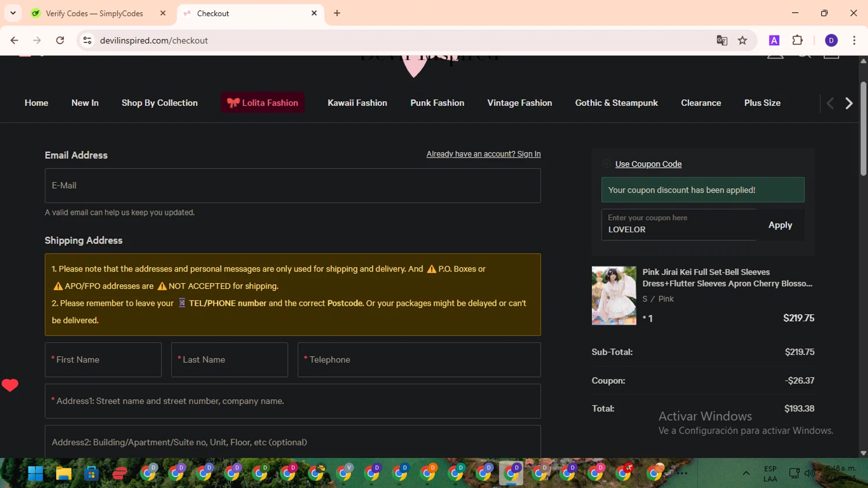
Task: Show hidden system tray icons
Action: pos(746,474)
